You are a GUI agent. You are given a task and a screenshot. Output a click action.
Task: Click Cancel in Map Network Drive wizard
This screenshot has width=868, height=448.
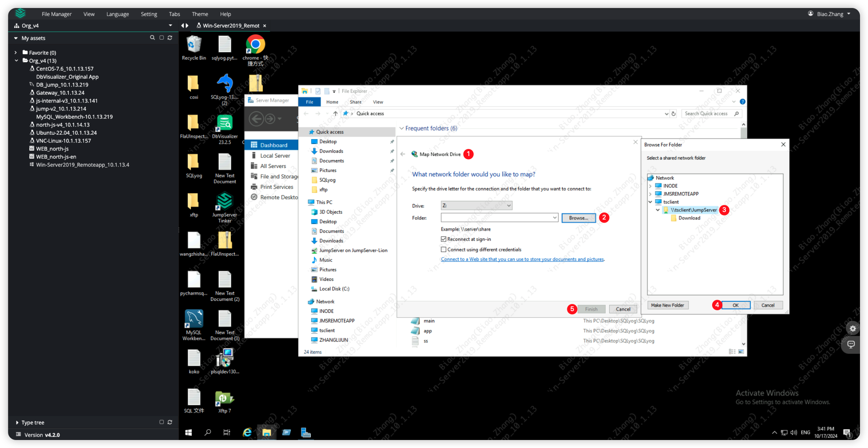tap(623, 309)
